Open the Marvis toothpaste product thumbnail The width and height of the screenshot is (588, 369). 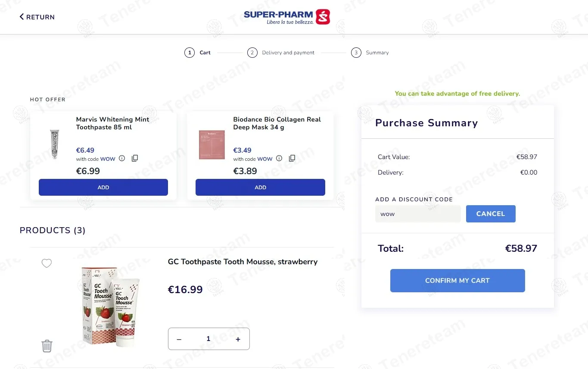click(54, 144)
